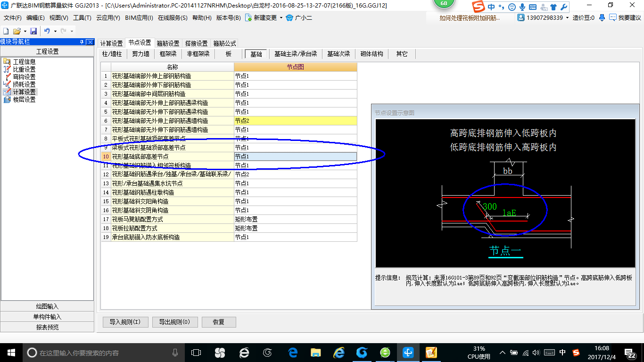The image size is (644, 362).
Task: Switch to the 搭接设置 tab
Action: (x=196, y=43)
